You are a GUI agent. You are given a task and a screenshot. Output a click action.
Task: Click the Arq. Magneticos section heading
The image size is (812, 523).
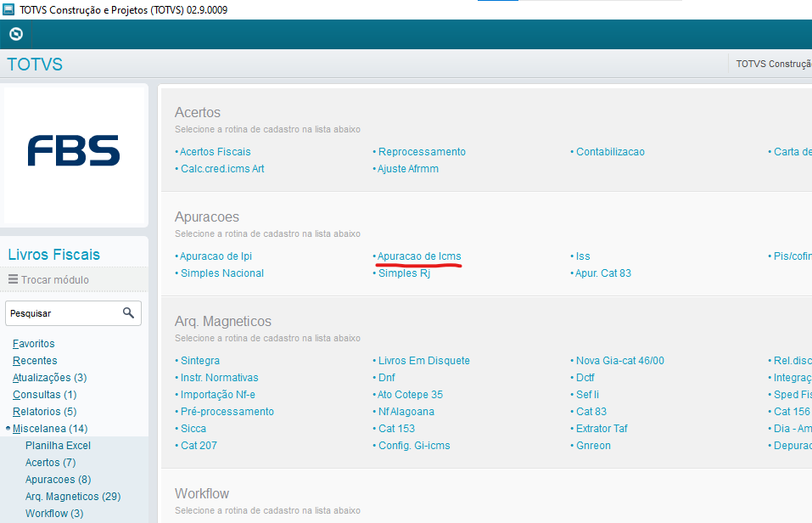click(x=223, y=322)
